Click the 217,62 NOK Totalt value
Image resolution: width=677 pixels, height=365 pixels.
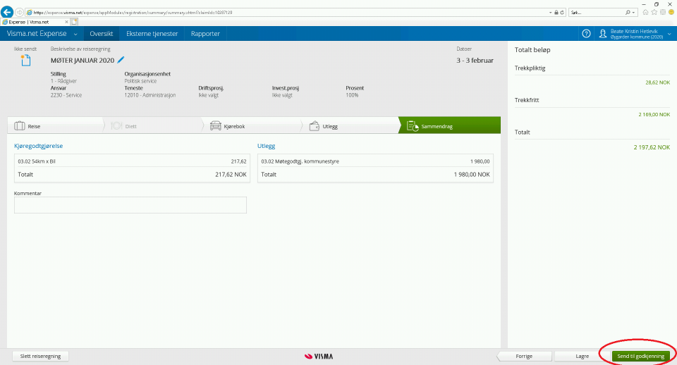click(231, 175)
